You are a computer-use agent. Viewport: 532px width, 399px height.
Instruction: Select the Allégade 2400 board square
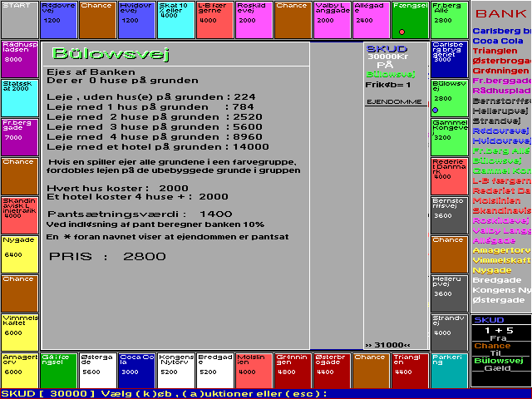coord(372,20)
